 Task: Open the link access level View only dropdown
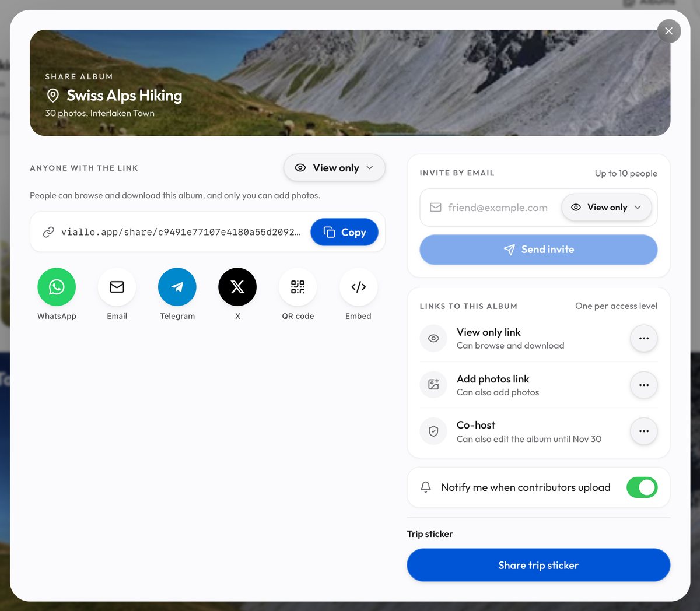click(334, 168)
